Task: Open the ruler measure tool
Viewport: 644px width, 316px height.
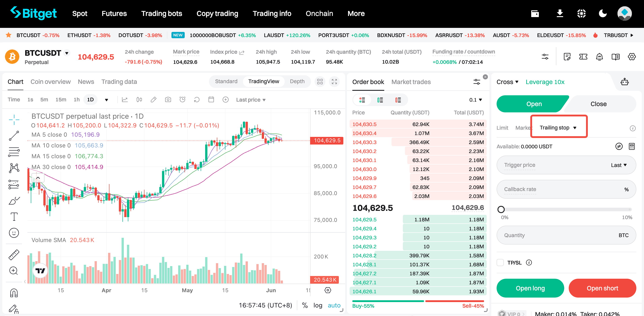Action: pyautogui.click(x=14, y=255)
